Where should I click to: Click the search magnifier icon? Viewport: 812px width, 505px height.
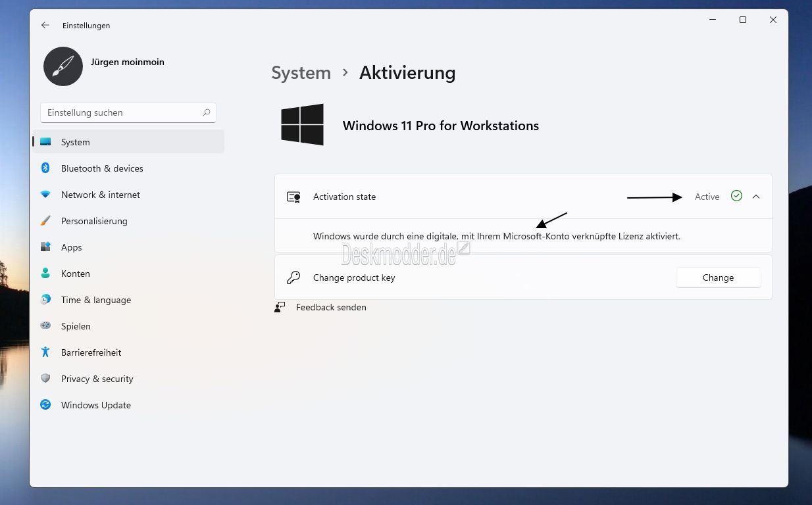(207, 112)
